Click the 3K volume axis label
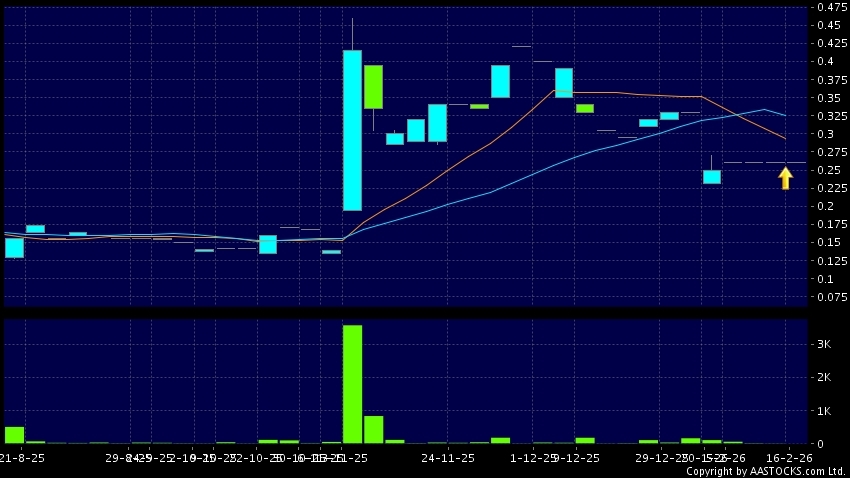The width and height of the screenshot is (850, 478). 823,344
